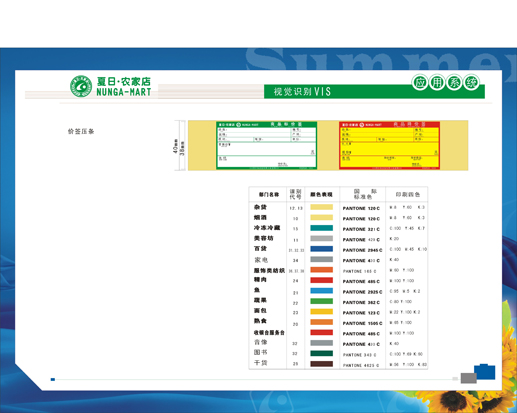The image size is (517, 413).
Task: Pick the dark green swatch for 图书
Action: 322,353
